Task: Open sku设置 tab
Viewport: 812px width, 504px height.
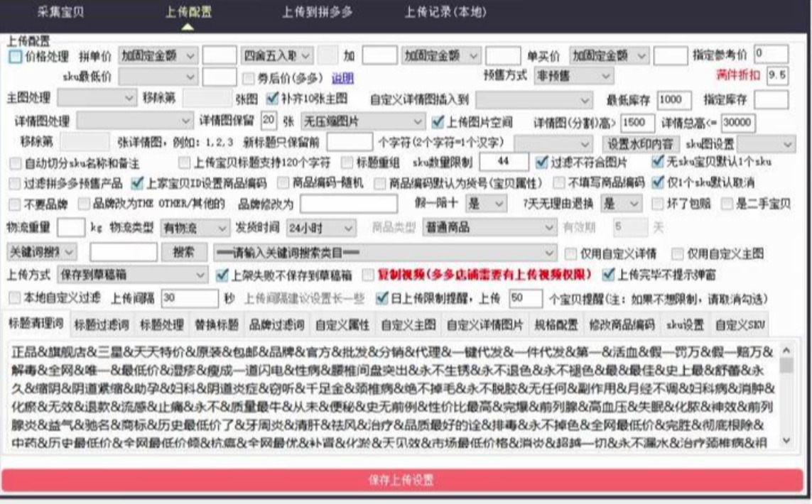Action: pos(685,325)
